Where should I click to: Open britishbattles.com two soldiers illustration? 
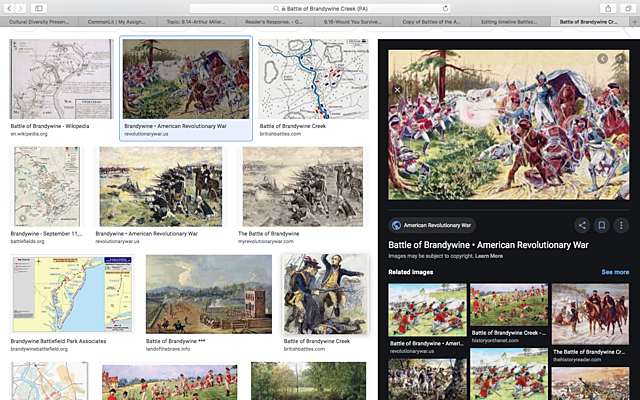[326, 294]
